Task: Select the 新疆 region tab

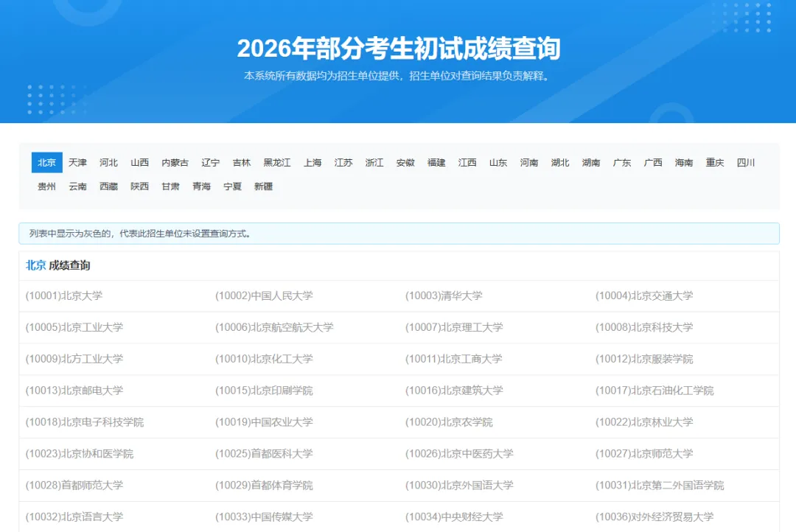Action: (263, 186)
